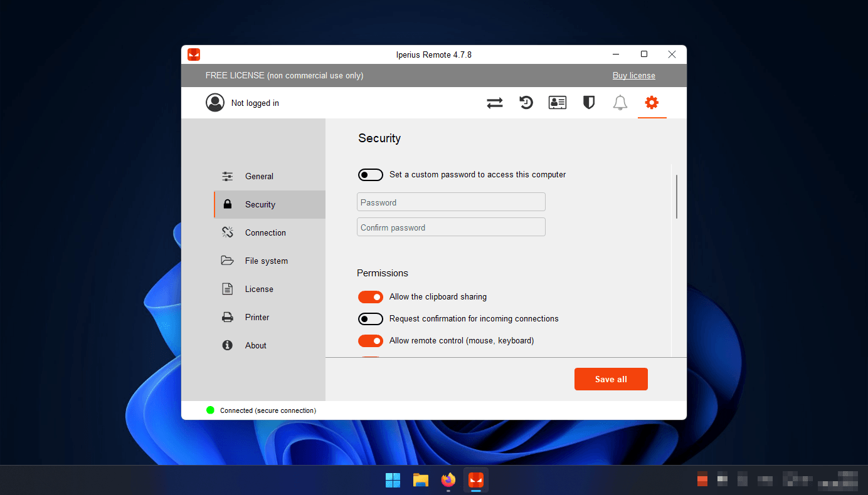Click the Permissions heading text

click(383, 273)
